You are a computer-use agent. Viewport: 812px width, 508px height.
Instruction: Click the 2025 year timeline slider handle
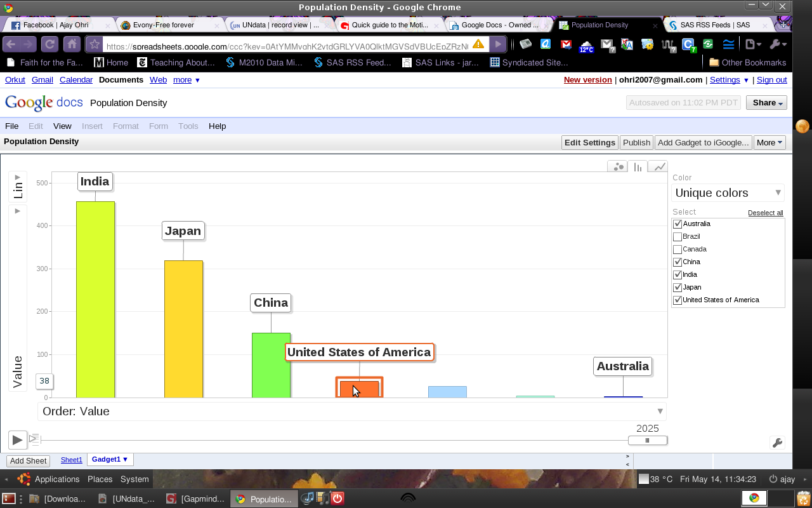tap(647, 441)
